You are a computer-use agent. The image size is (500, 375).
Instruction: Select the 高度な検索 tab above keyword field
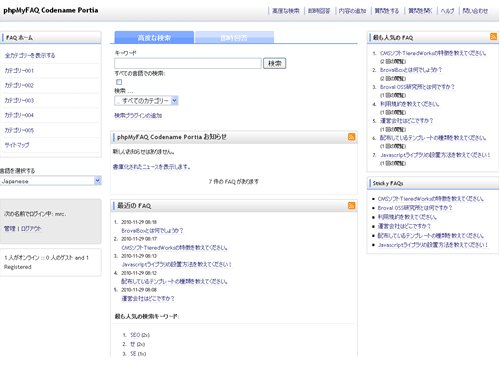(x=154, y=37)
